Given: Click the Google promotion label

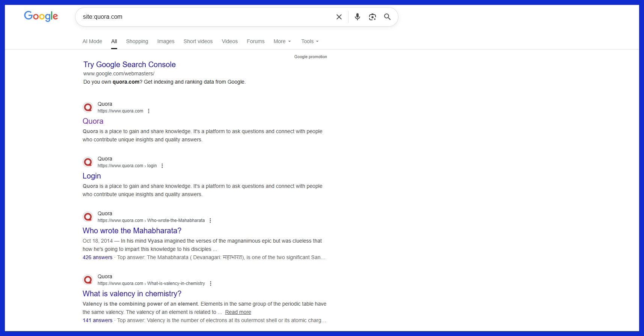Looking at the screenshot, I should pos(311,57).
